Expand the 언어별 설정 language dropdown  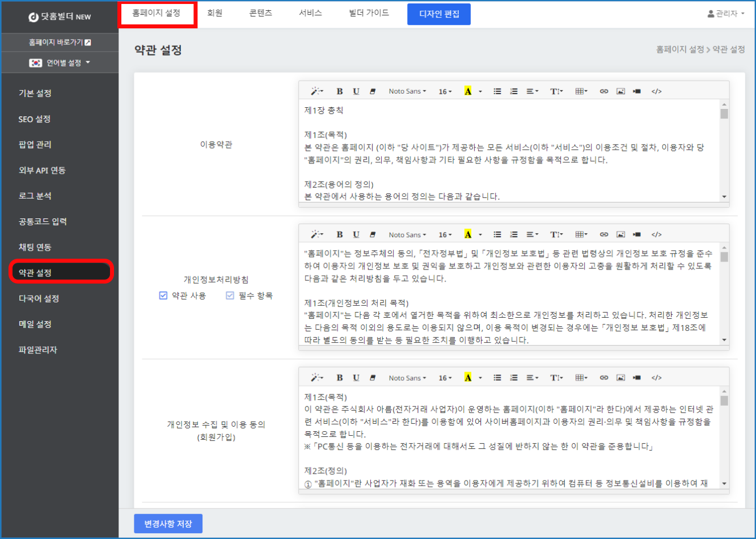click(60, 63)
